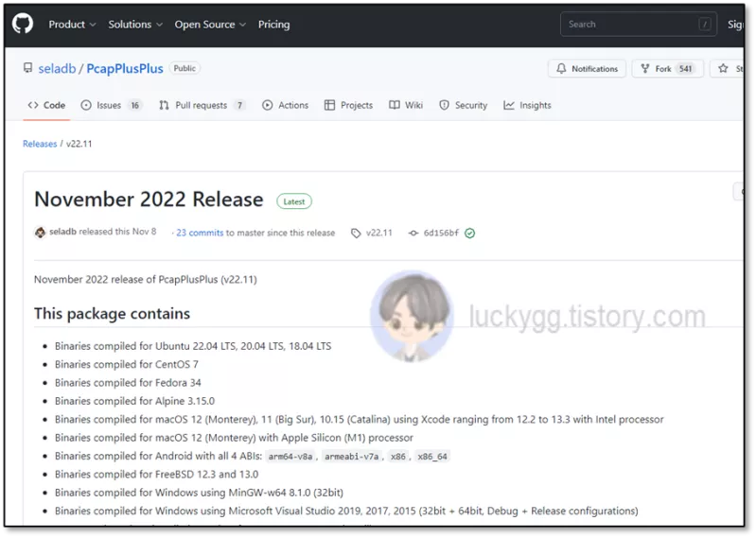
Task: Click 'Binaries compiled for CentOS 7' line
Action: tap(127, 364)
